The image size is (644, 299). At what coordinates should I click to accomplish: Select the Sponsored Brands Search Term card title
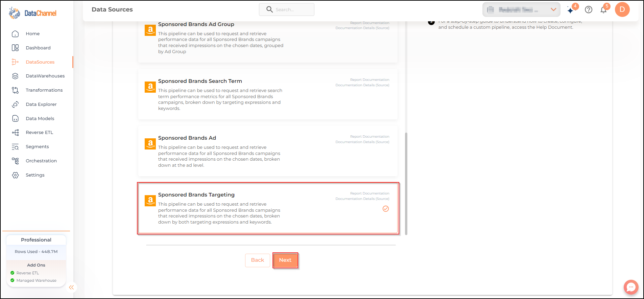(x=200, y=81)
